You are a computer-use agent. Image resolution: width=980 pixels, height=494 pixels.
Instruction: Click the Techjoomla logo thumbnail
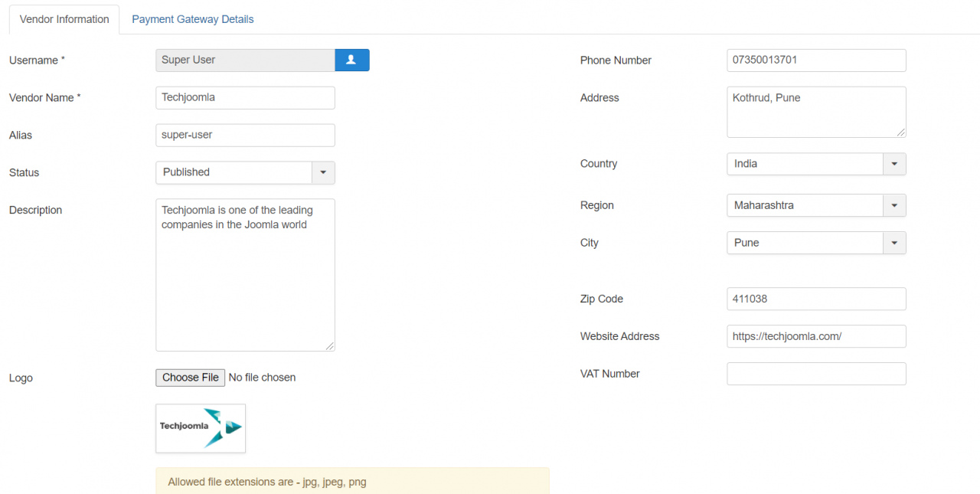click(201, 428)
